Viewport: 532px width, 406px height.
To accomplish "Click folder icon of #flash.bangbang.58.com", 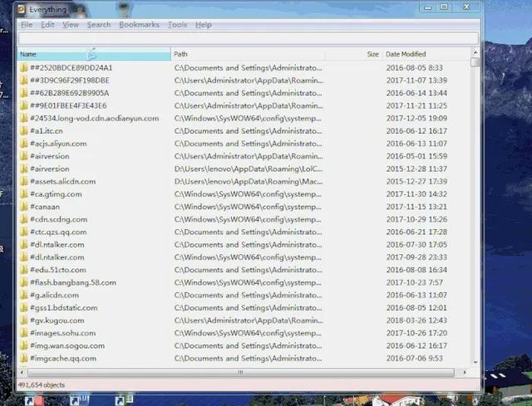I will click(x=23, y=282).
